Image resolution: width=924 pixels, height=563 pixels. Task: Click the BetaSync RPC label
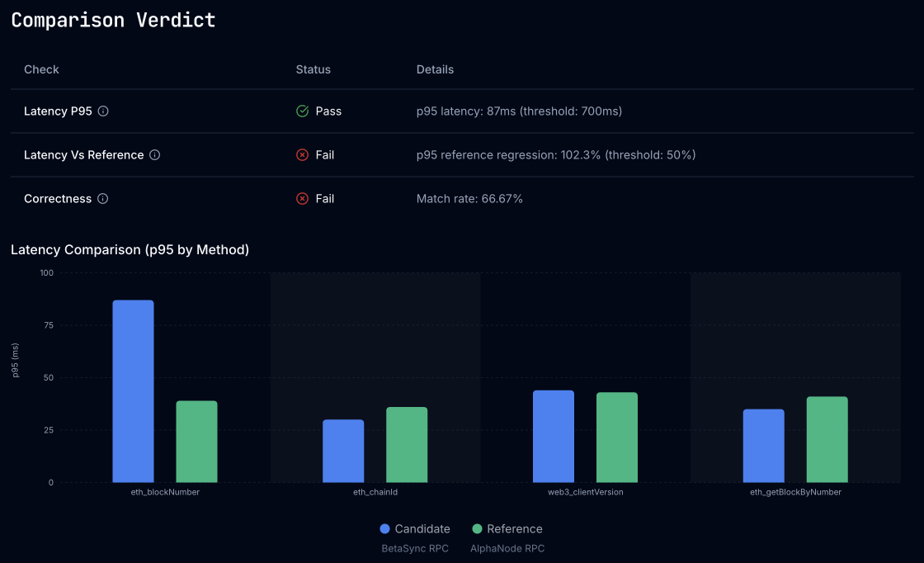[415, 549]
